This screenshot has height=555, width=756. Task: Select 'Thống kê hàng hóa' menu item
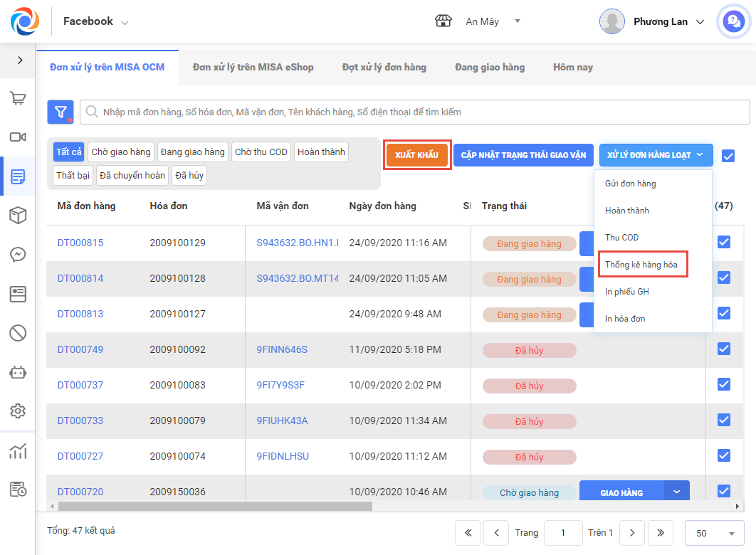[641, 265]
